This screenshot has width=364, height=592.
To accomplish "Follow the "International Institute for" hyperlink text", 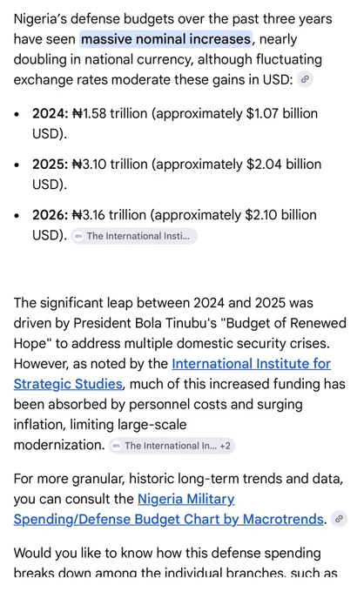I will (251, 364).
